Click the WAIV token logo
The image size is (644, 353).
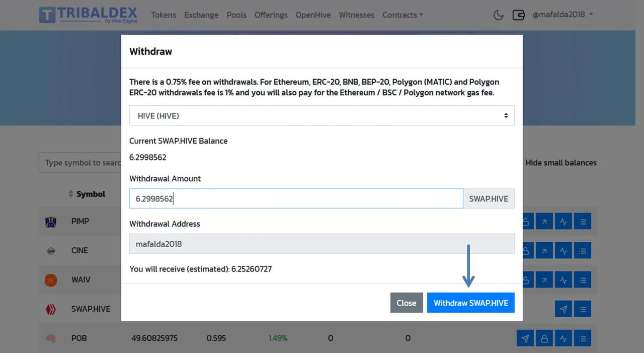51,279
